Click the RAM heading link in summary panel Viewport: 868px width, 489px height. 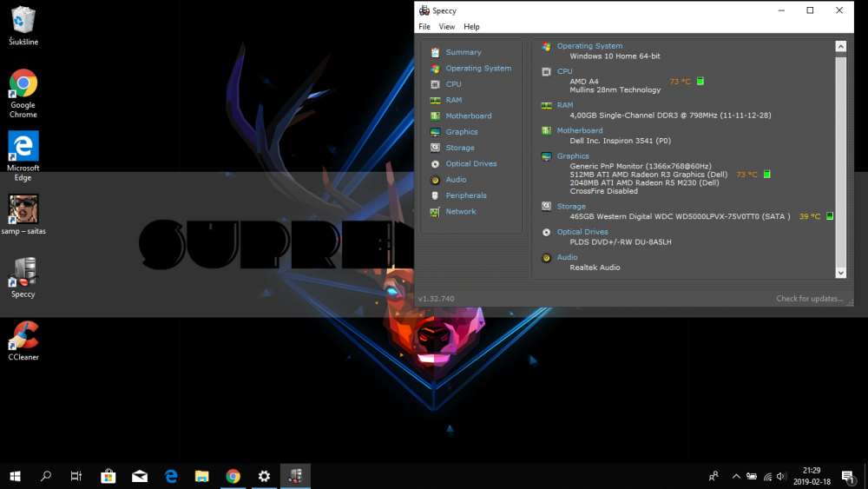pos(565,105)
